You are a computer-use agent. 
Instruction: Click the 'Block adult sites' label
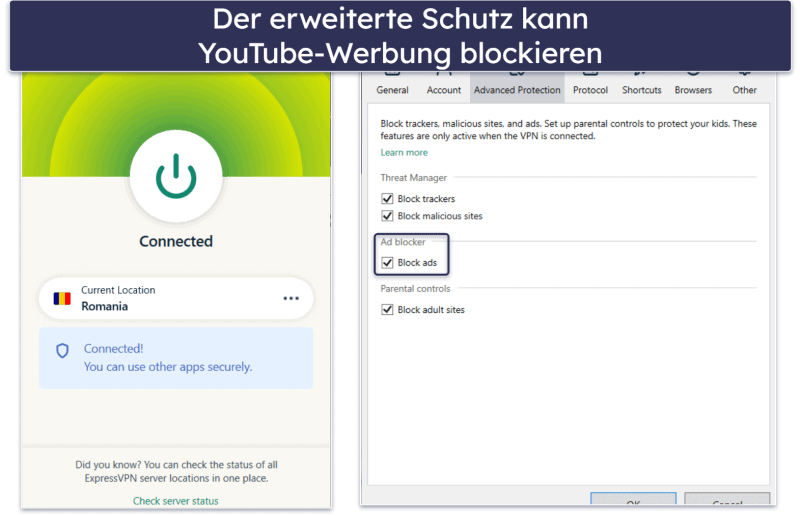(431, 310)
